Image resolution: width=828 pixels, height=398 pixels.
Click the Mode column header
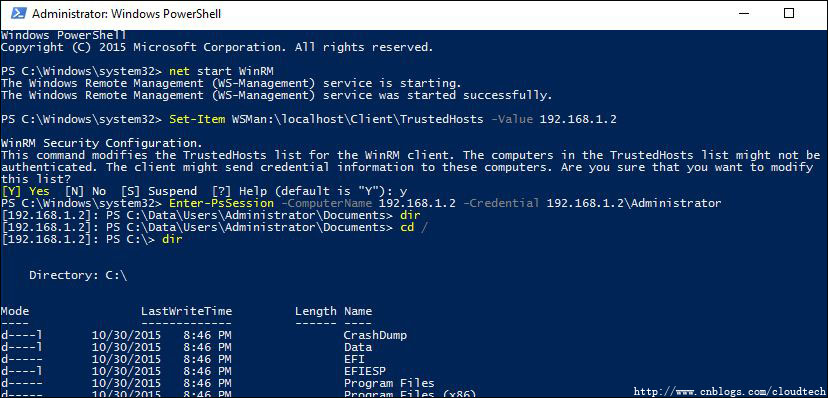15,311
